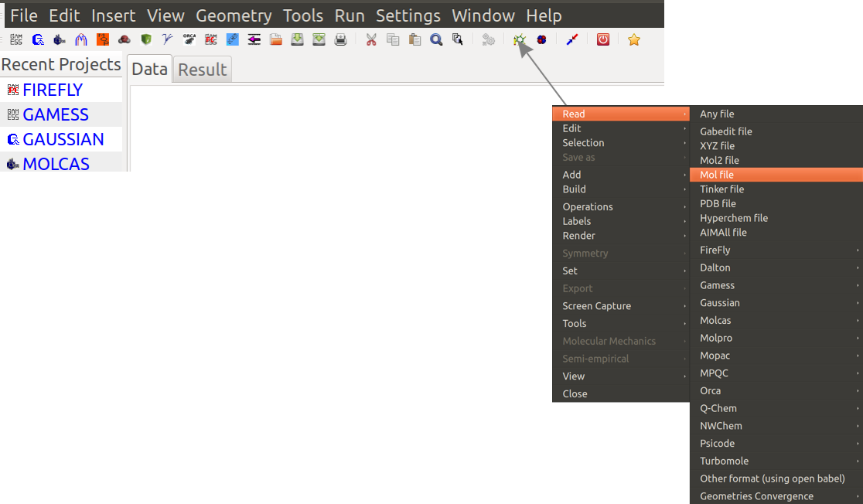
Task: Click the Find magnifier icon
Action: pyautogui.click(x=436, y=39)
